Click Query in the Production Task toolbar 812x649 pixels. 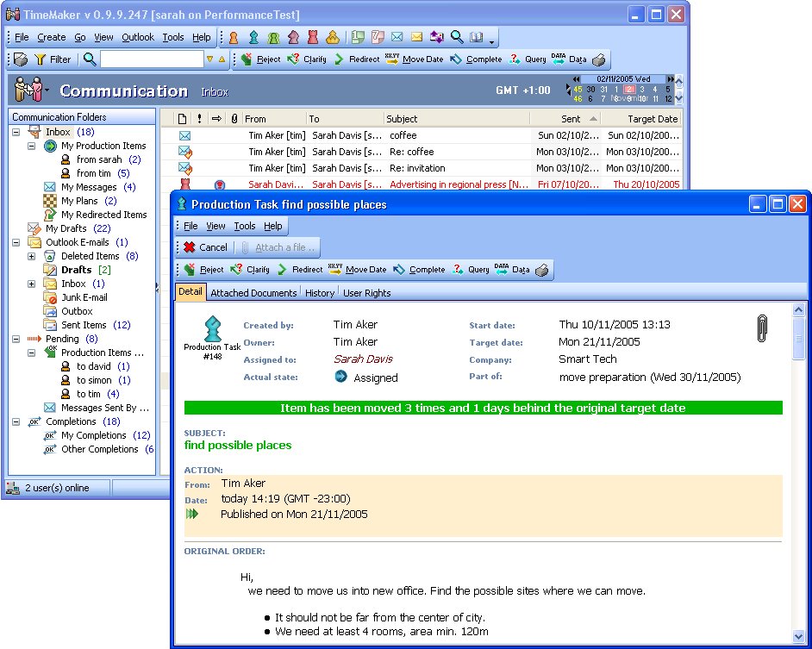click(471, 270)
